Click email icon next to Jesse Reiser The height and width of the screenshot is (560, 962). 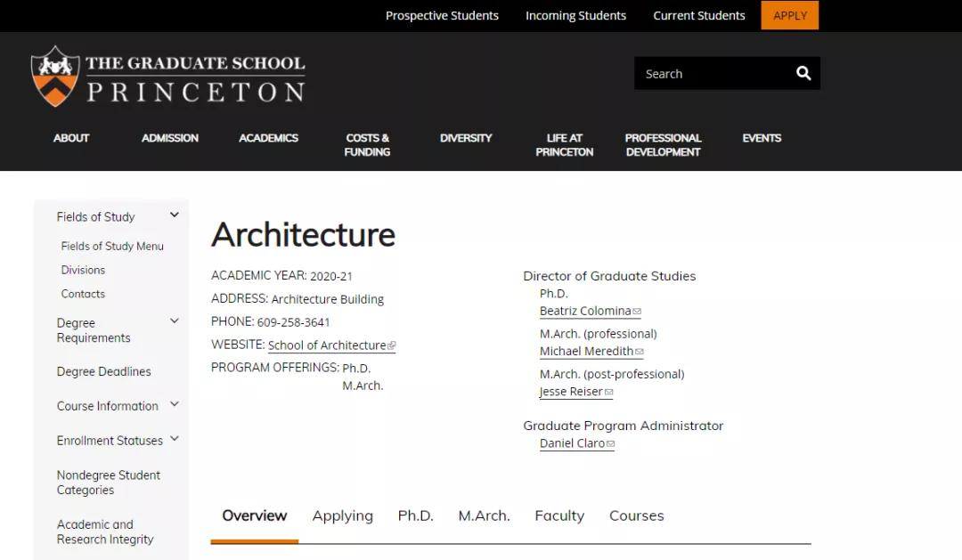[x=609, y=392]
